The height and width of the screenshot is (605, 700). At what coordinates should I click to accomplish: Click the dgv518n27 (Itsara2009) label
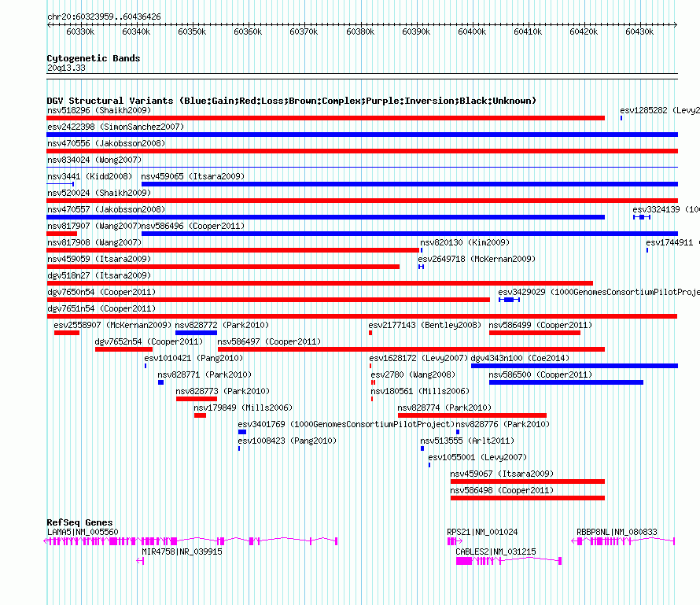[x=99, y=275]
